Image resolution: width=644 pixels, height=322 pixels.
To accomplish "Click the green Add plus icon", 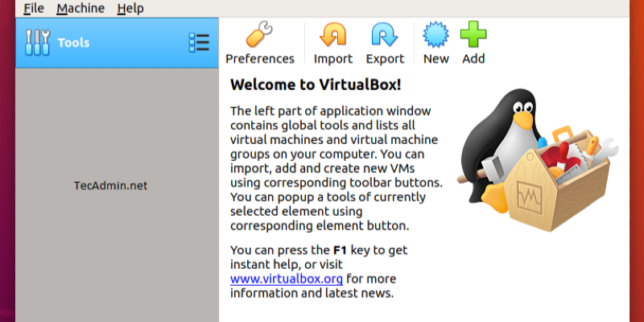I will tap(473, 35).
